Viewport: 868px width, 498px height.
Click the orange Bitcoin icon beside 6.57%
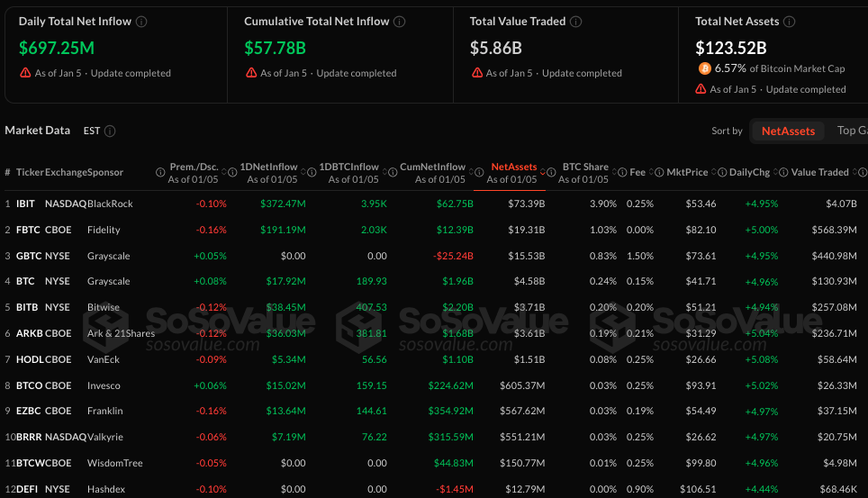(704, 68)
